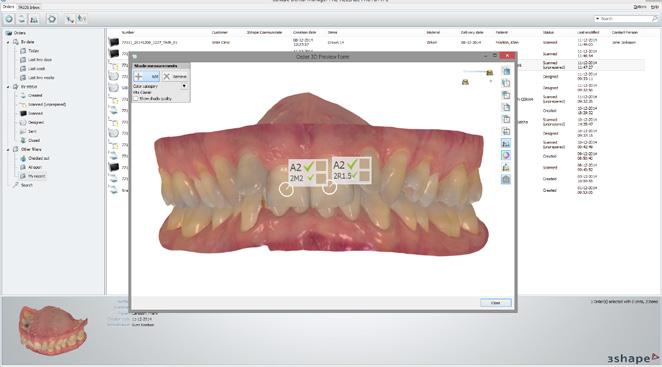Sort by the Number column header
662x367 pixels.
tap(128, 33)
